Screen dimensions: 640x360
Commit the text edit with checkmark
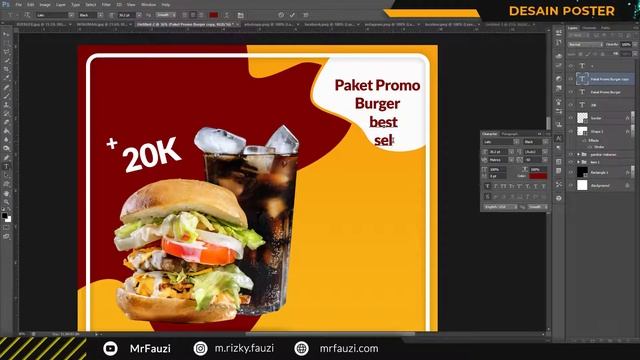[292, 15]
